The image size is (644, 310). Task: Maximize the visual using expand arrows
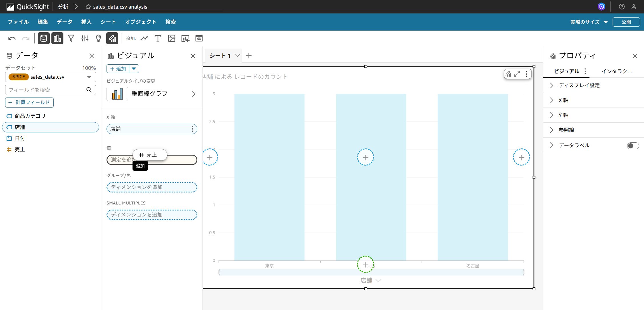517,74
